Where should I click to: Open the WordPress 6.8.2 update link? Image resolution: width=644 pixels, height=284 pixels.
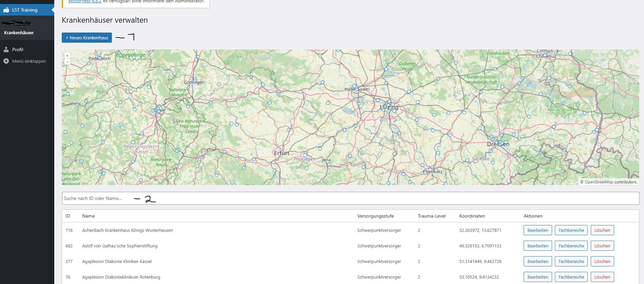[x=85, y=1]
